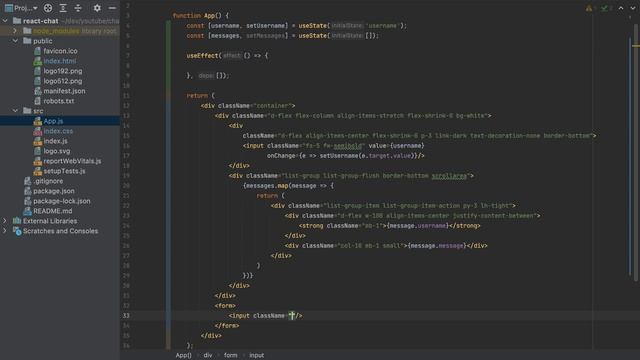The image size is (640, 360).
Task: Place caret in input className on line 33
Action: (x=292, y=316)
